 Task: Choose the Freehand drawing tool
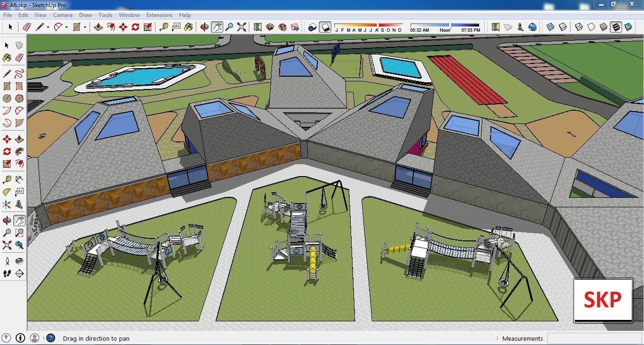[19, 74]
